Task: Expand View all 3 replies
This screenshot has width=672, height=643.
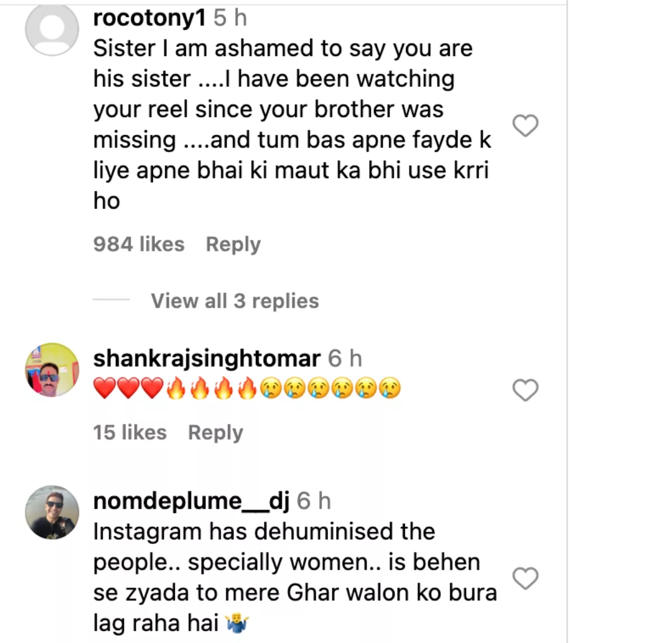Action: [235, 301]
